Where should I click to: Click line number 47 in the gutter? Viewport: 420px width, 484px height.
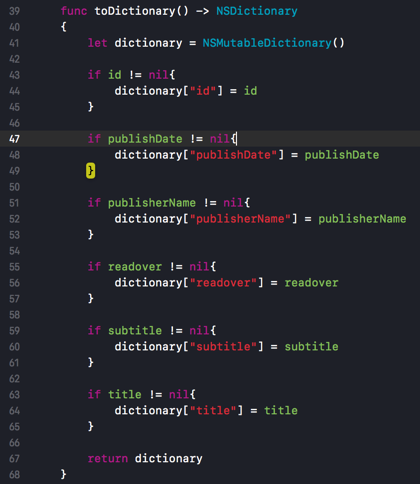[x=14, y=139]
